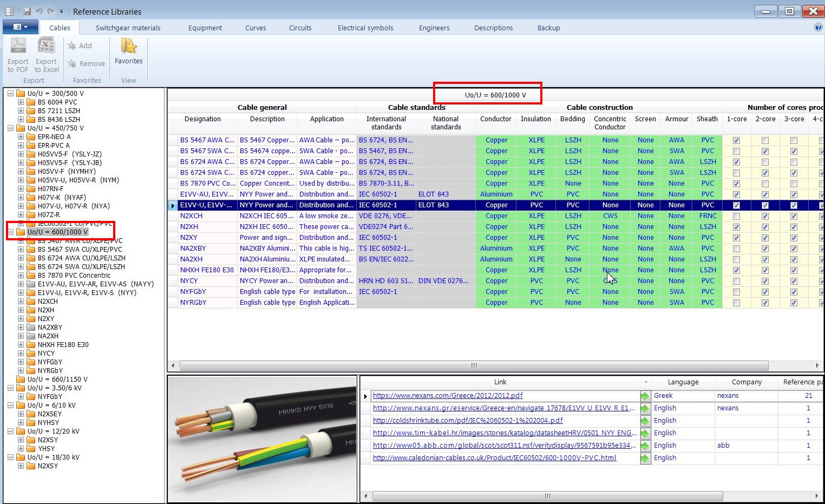825x504 pixels.
Task: Switch to the Switchgear materials tab
Action: pyautogui.click(x=128, y=28)
